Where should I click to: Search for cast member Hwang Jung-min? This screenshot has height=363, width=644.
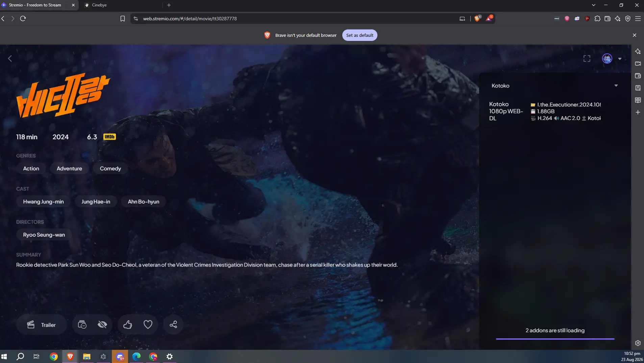tap(43, 202)
